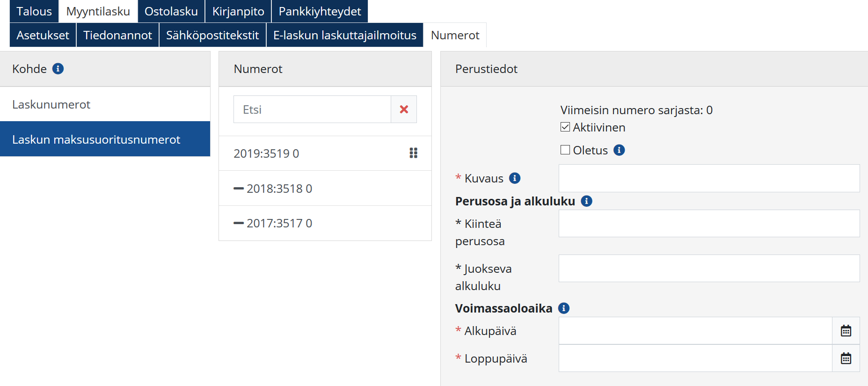The width and height of the screenshot is (868, 386).
Task: Open info for Perusosa ja alkuluku
Action: (x=586, y=201)
